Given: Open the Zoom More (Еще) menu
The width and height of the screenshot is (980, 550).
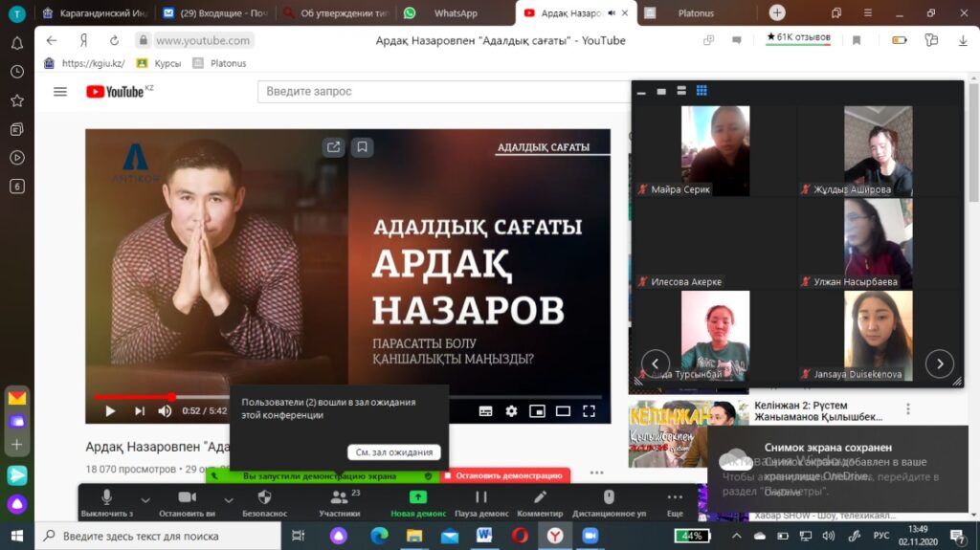Looking at the screenshot, I should [675, 501].
